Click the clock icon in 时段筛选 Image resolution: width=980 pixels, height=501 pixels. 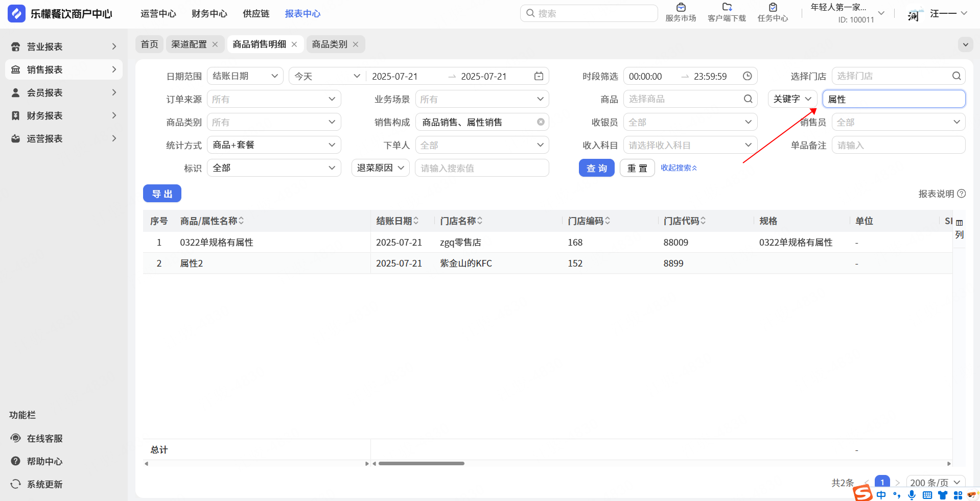pyautogui.click(x=747, y=76)
